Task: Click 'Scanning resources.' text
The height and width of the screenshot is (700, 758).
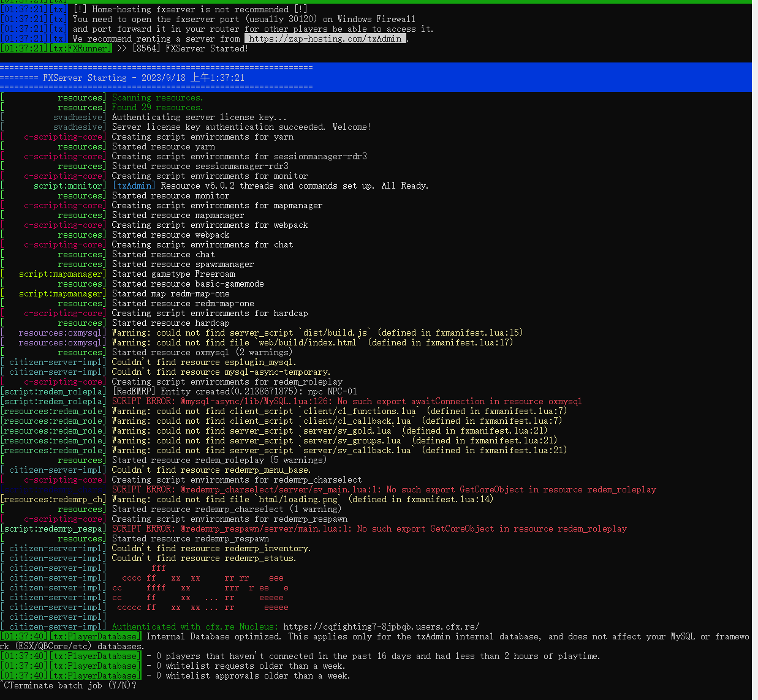Action: click(x=157, y=97)
